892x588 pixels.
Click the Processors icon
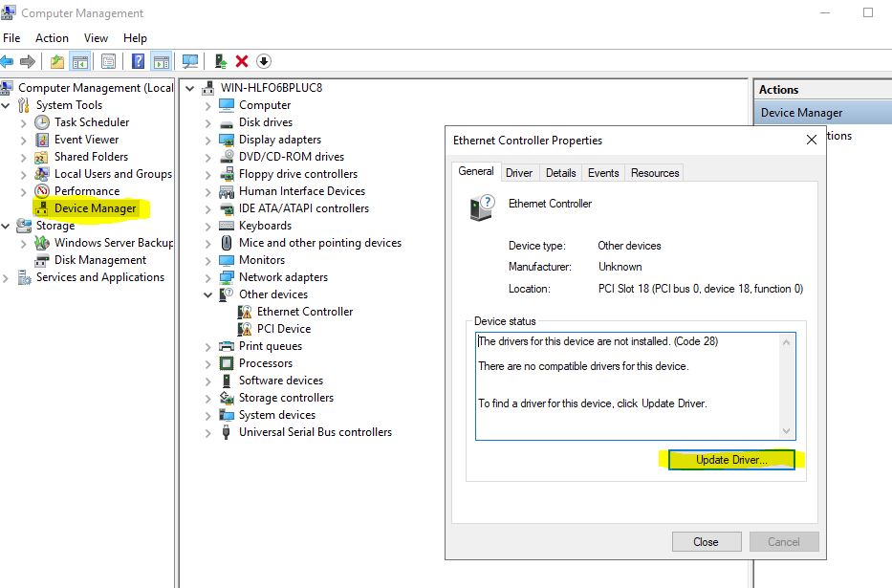(x=227, y=363)
